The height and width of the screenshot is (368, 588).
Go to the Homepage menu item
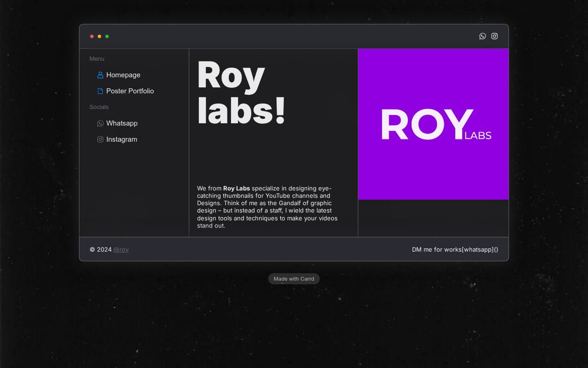point(123,75)
